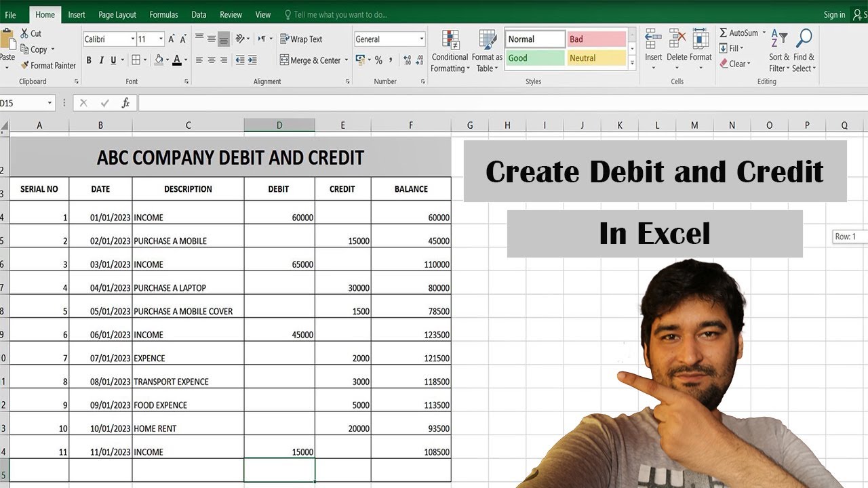Align text right
The image size is (868, 488).
click(224, 60)
